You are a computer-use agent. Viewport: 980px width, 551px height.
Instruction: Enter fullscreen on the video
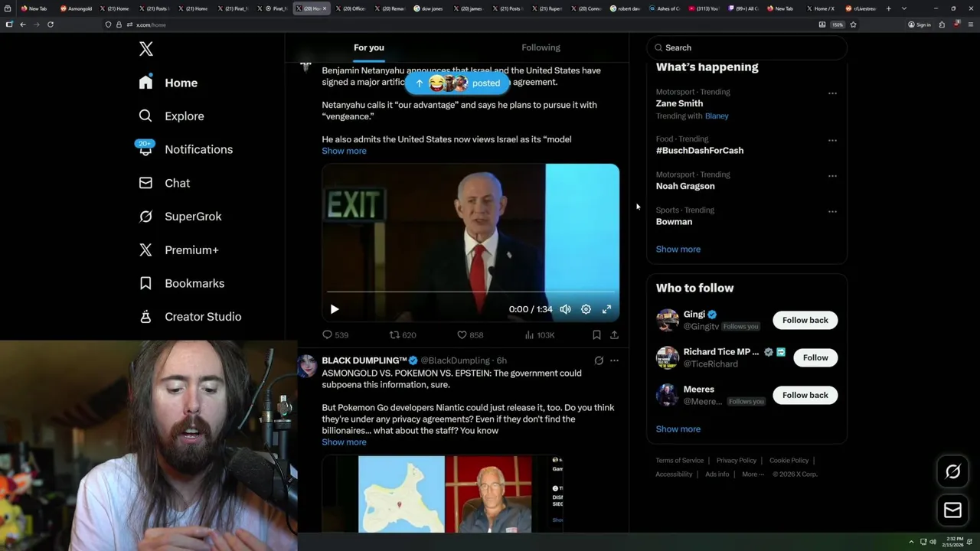[x=606, y=309]
